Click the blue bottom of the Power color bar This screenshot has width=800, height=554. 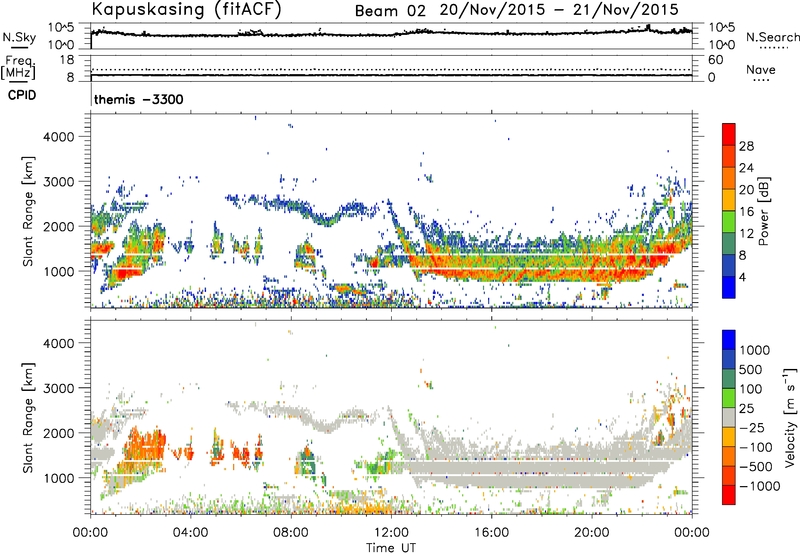(729, 287)
